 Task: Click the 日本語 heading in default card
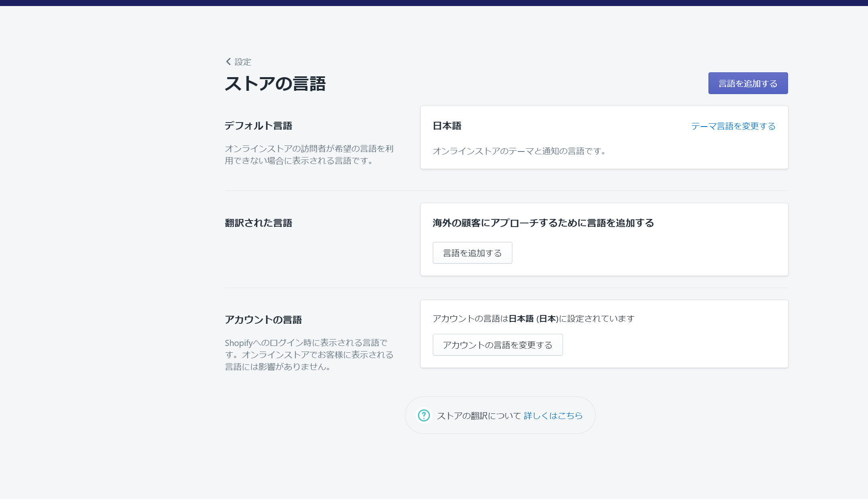[x=447, y=126]
